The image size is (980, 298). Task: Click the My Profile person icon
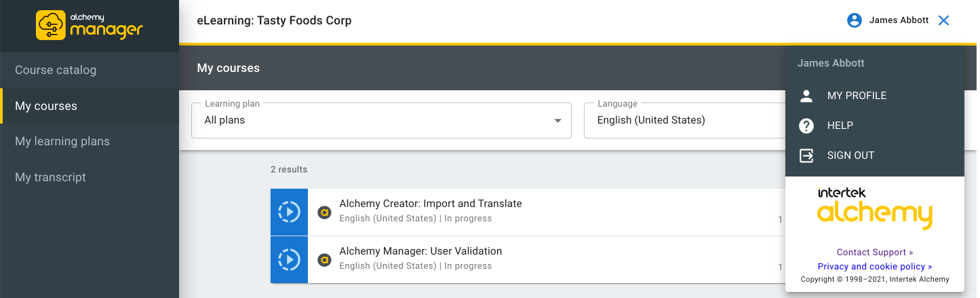click(806, 96)
